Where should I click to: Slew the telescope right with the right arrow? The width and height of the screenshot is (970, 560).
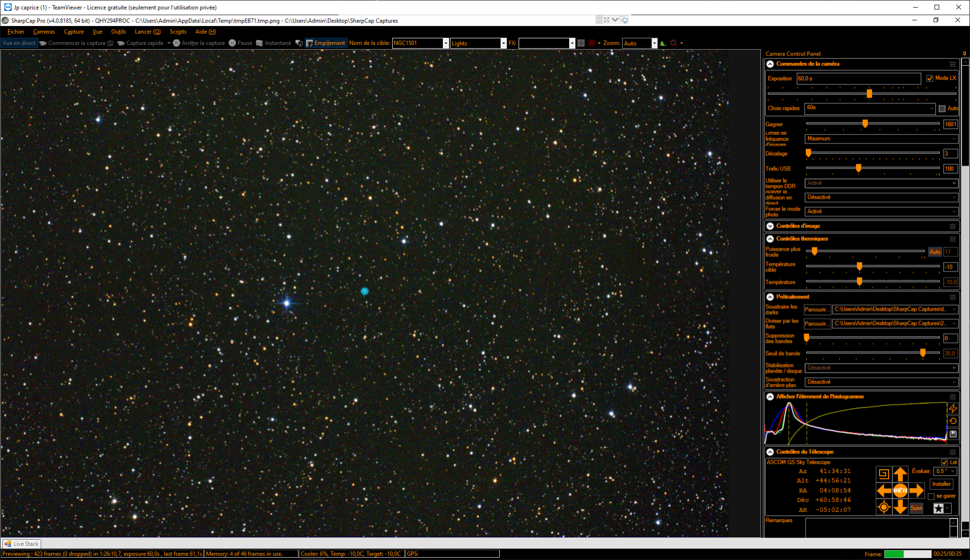916,490
